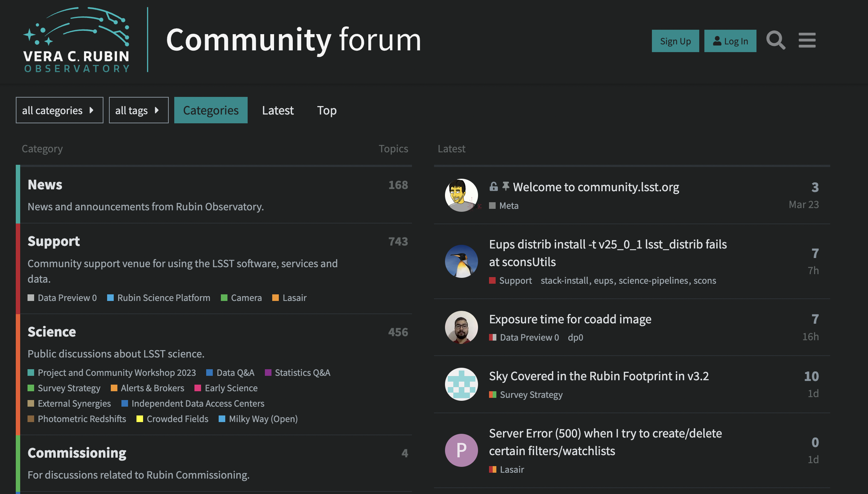The image size is (868, 494).
Task: Click the Vera C. Rubin Observatory logo
Action: click(77, 40)
